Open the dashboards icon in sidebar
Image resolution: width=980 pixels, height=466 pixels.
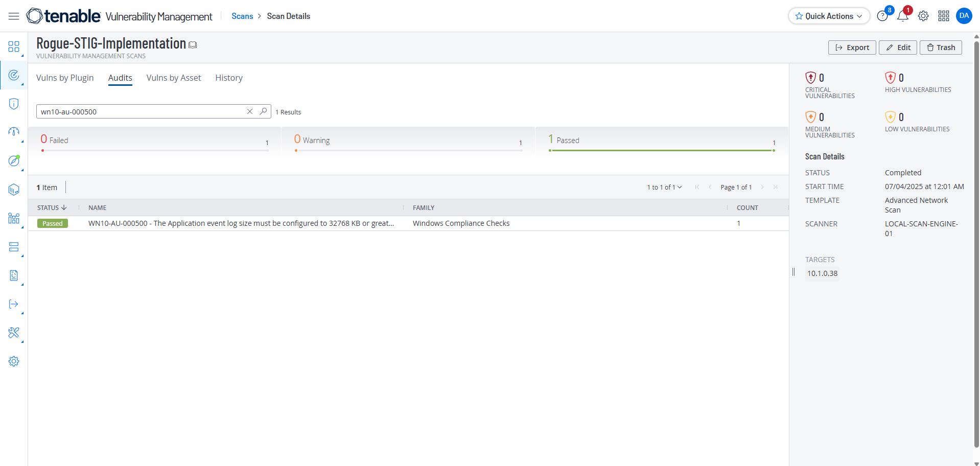pos(14,47)
